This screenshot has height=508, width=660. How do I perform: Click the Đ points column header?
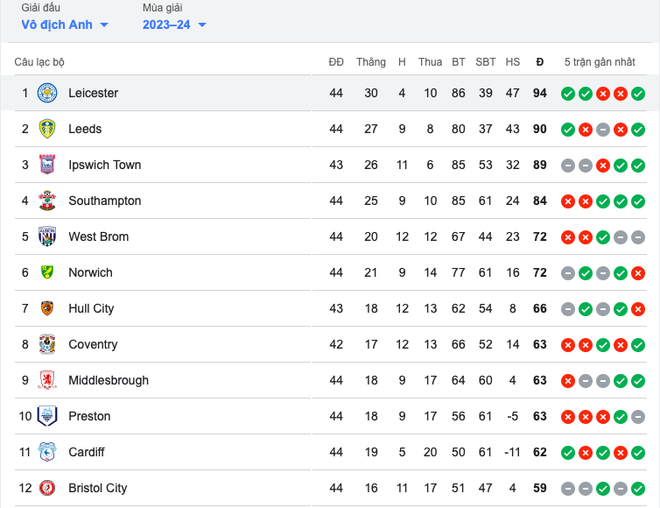coord(540,62)
